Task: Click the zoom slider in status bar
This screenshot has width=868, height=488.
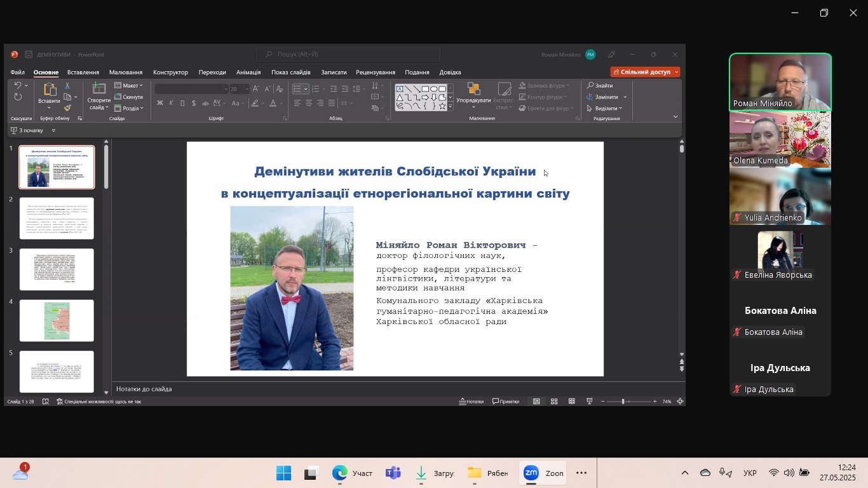Action: tap(623, 402)
